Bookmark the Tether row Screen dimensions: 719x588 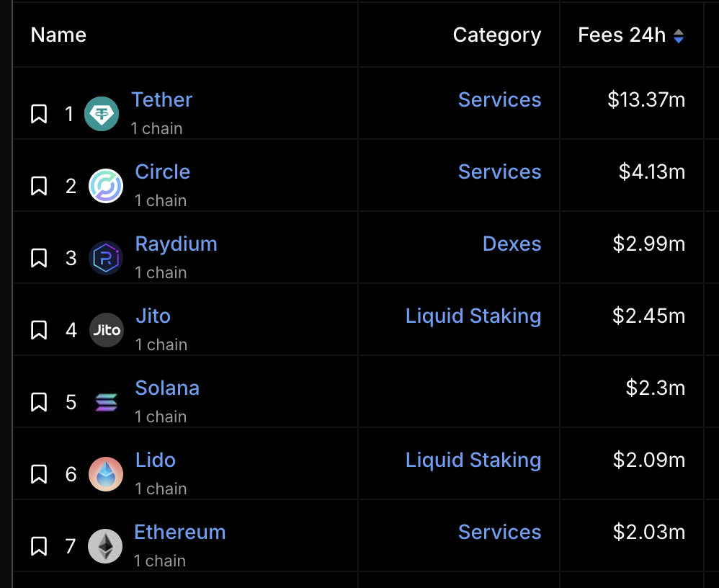coord(39,114)
